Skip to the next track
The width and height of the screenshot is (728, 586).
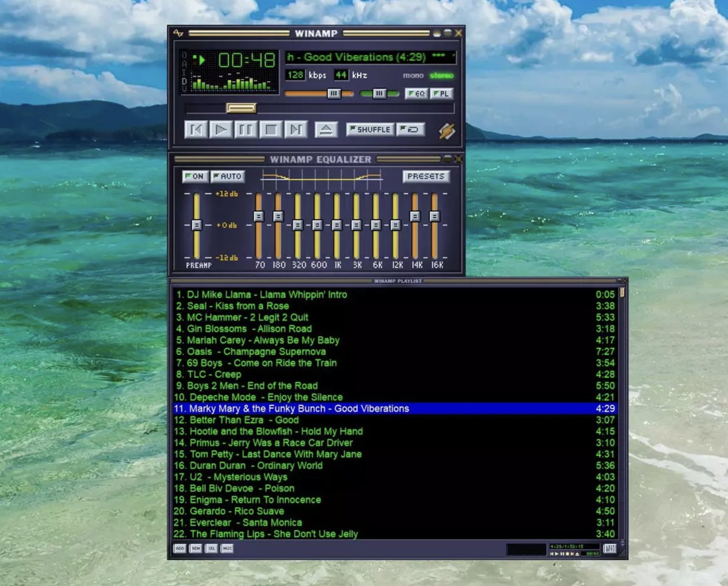(295, 129)
